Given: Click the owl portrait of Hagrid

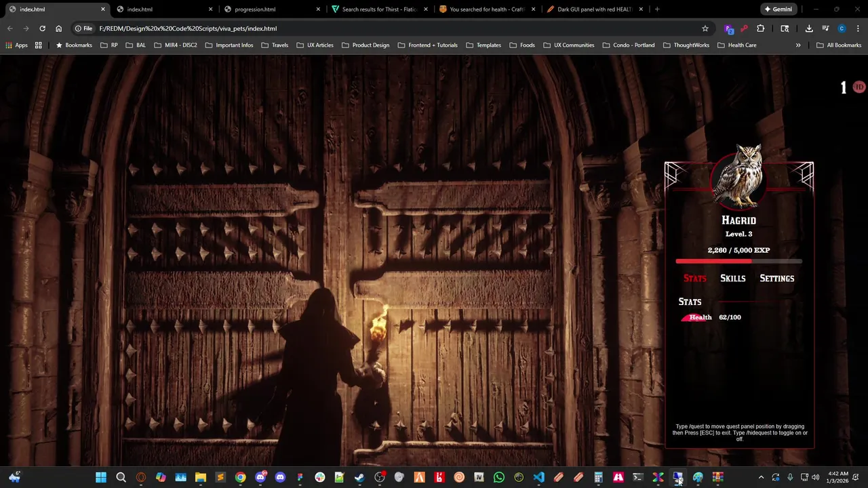Looking at the screenshot, I should pos(739,176).
